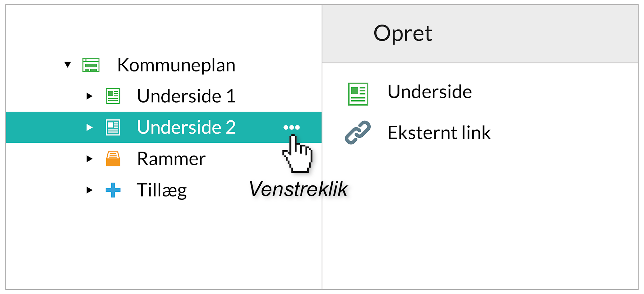Expand the Underside 1 node

pos(89,96)
